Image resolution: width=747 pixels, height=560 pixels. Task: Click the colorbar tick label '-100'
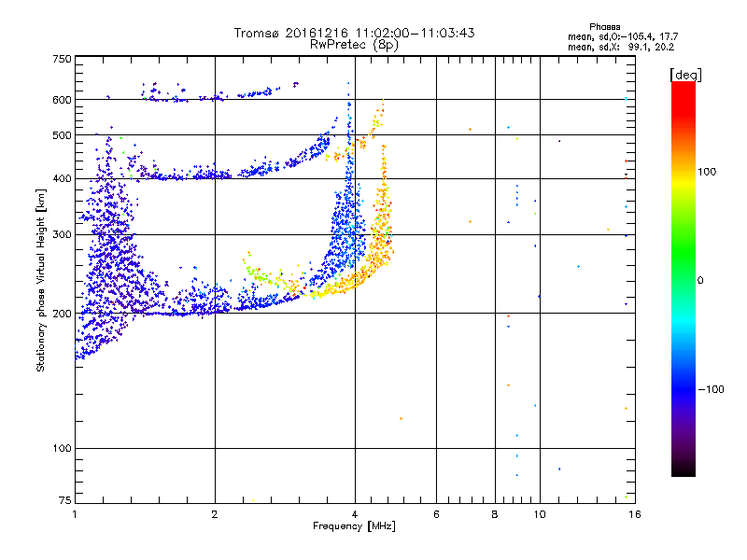click(x=711, y=389)
